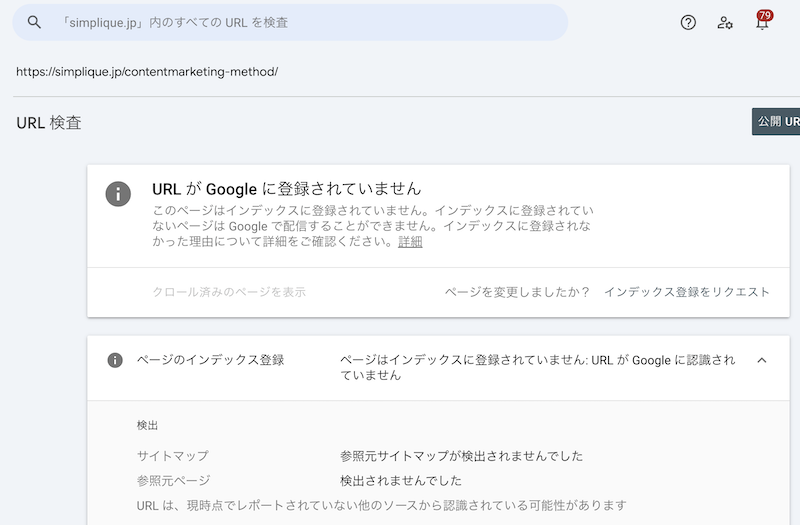
Task: Click インデックス登録をリクエスト
Action: 687,292
